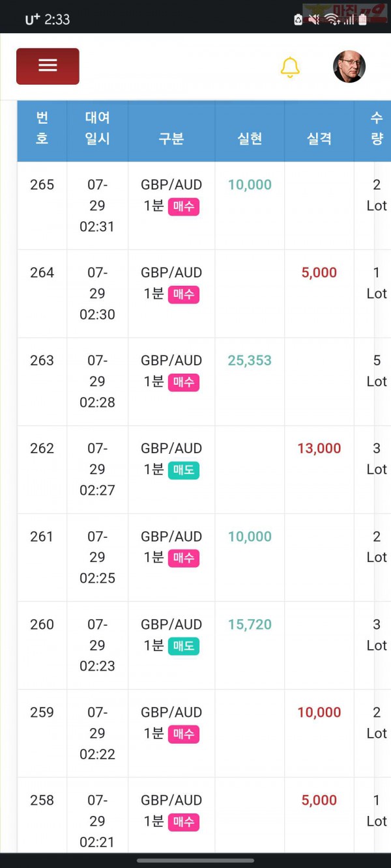The height and width of the screenshot is (868, 391).
Task: Tap the 매도 badge in row 262
Action: pos(183,470)
